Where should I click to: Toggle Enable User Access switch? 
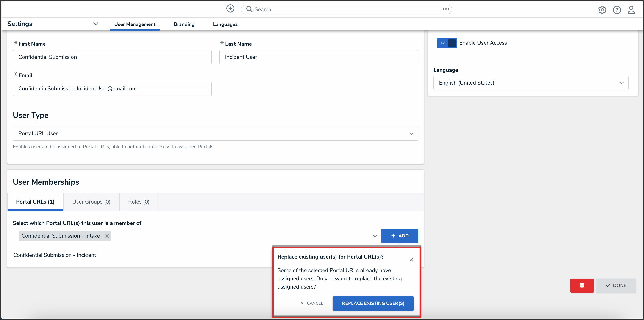(x=447, y=43)
